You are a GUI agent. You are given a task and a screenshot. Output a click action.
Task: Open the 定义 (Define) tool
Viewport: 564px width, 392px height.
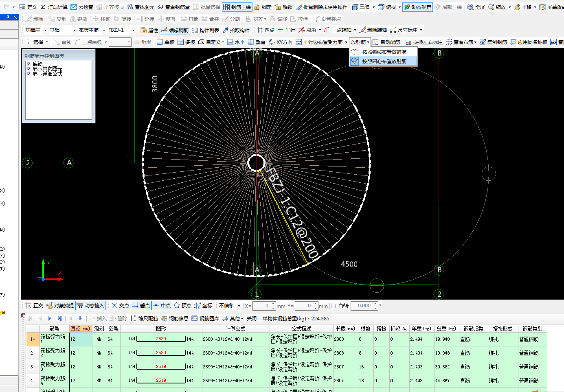point(28,7)
